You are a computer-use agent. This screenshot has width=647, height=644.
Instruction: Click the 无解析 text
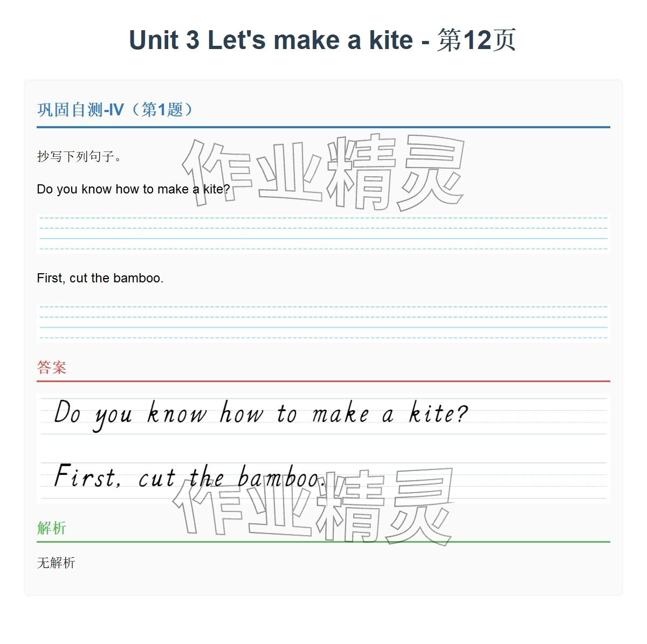[56, 563]
